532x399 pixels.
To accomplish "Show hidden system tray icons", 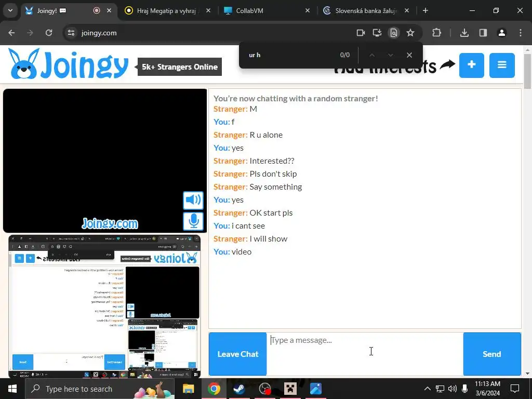I will (428, 389).
